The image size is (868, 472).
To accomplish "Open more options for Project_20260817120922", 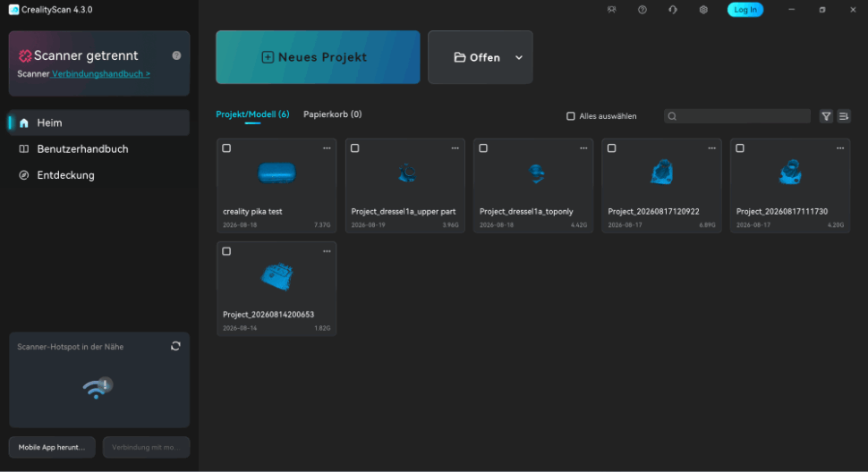I will coord(712,148).
